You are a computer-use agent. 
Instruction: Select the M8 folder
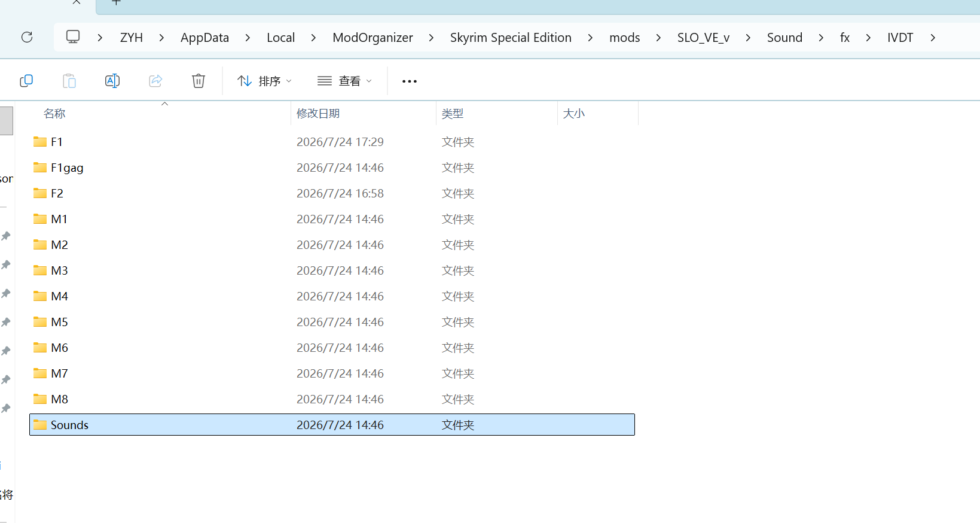[x=332, y=399]
